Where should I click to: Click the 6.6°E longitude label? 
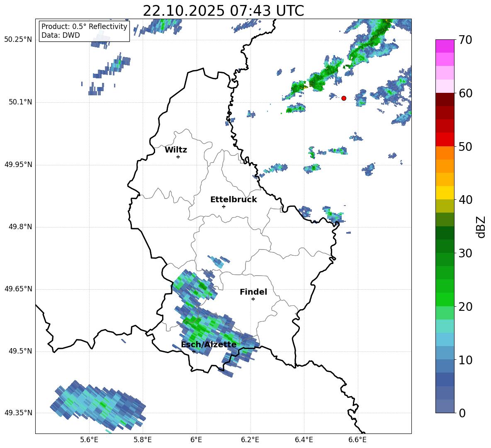click(x=357, y=440)
